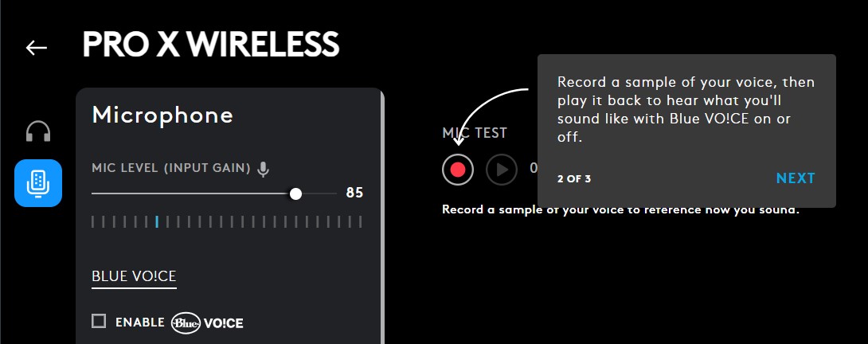This screenshot has height=344, width=868.
Task: Switch to the BLUE VO!CE tab
Action: [x=134, y=276]
